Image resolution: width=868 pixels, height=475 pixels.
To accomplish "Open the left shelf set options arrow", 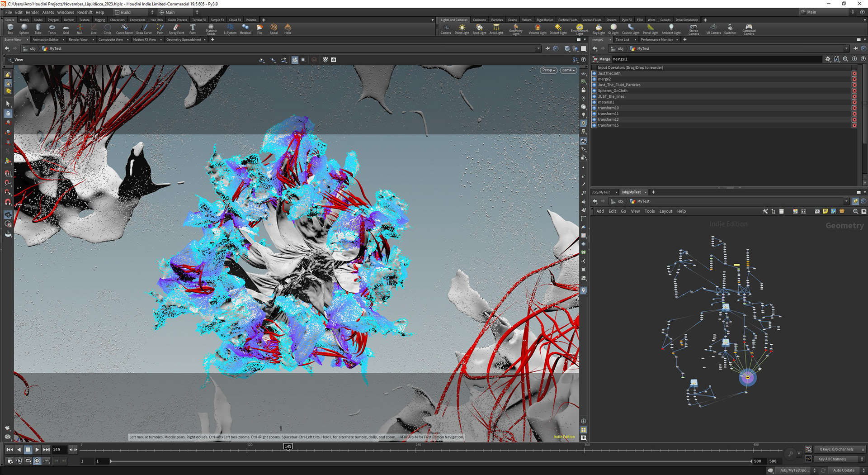I will 432,20.
